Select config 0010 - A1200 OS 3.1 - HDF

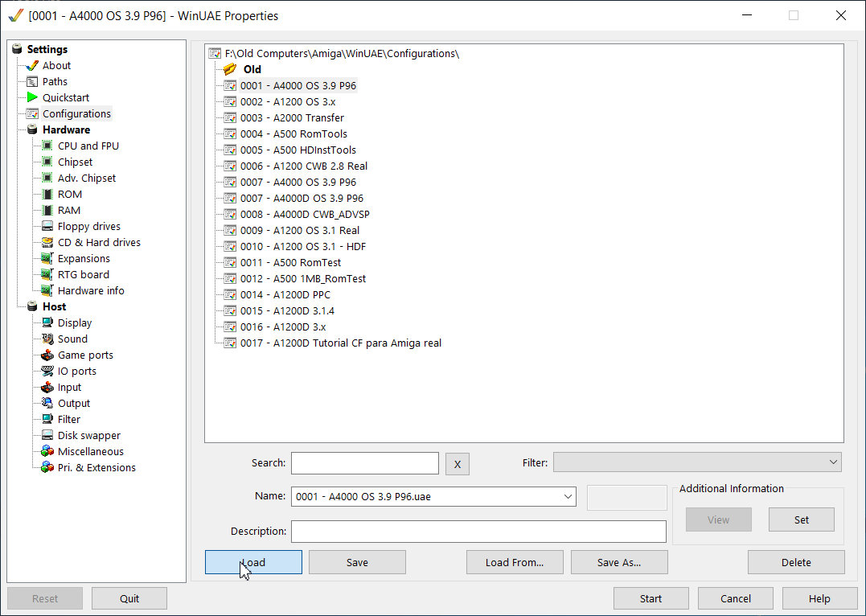tap(303, 246)
